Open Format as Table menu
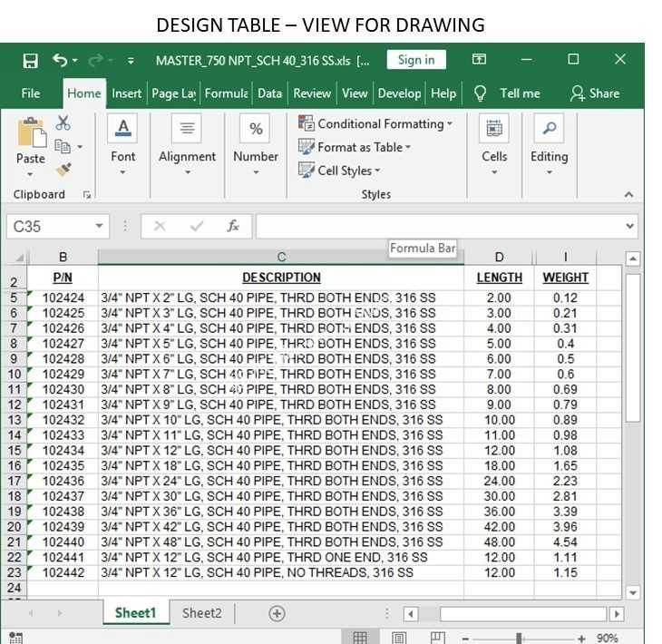 pyautogui.click(x=355, y=147)
